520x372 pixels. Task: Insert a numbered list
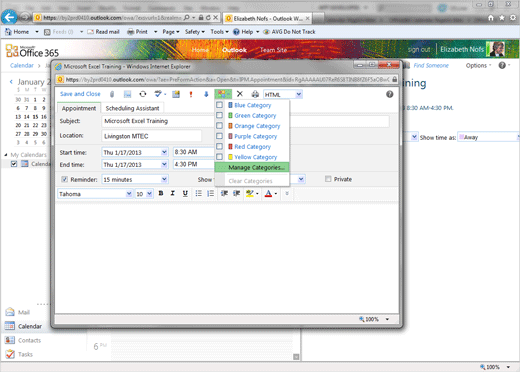pyautogui.click(x=210, y=193)
